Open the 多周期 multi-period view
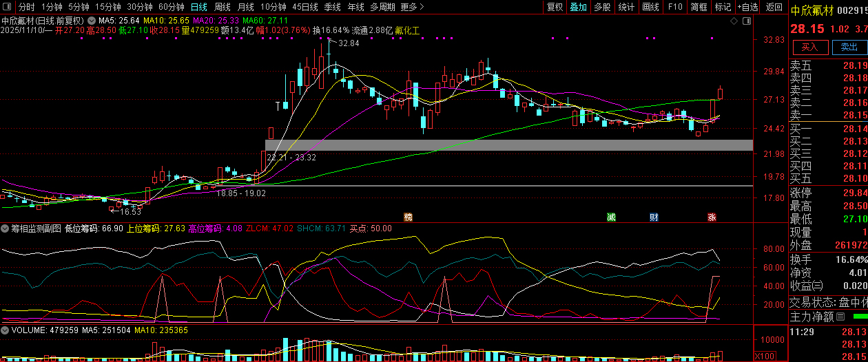The width and height of the screenshot is (868, 362). tap(382, 7)
